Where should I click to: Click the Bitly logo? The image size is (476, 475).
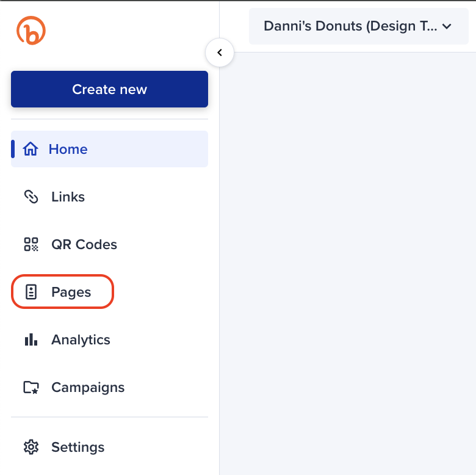point(31,31)
